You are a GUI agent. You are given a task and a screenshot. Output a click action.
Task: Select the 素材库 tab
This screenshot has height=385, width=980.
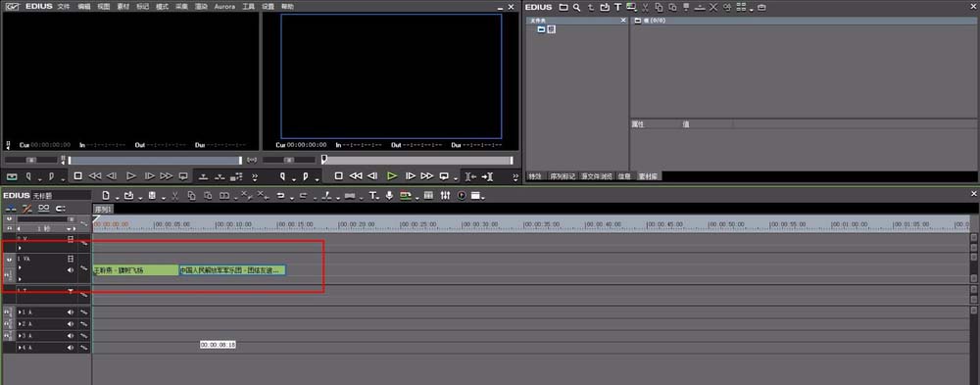click(x=648, y=176)
